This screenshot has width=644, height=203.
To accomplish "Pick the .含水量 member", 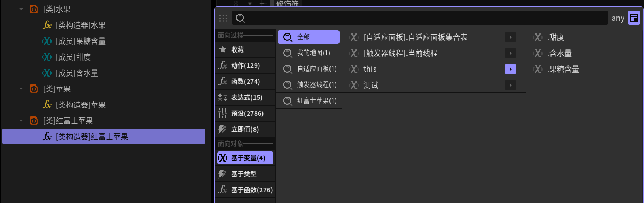I will pyautogui.click(x=585, y=54).
